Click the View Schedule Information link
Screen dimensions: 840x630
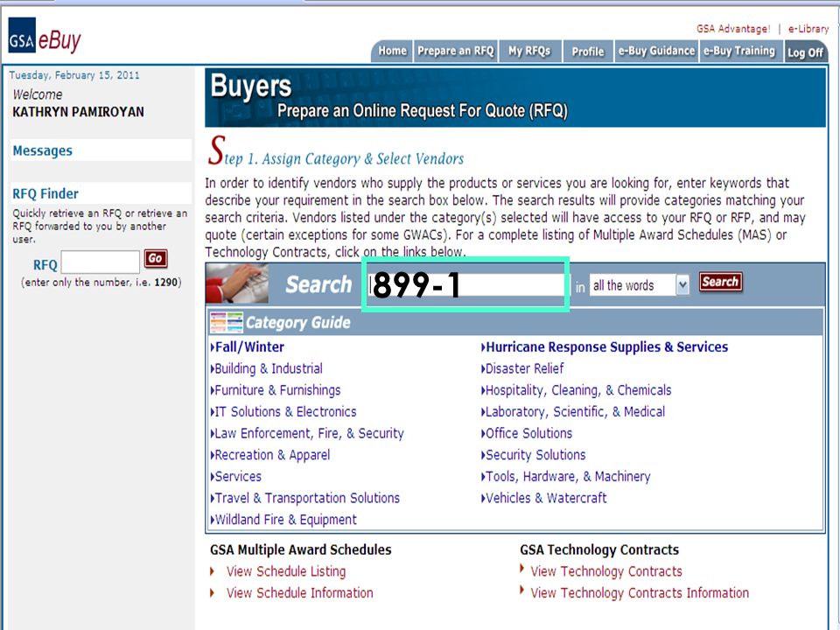pos(300,593)
